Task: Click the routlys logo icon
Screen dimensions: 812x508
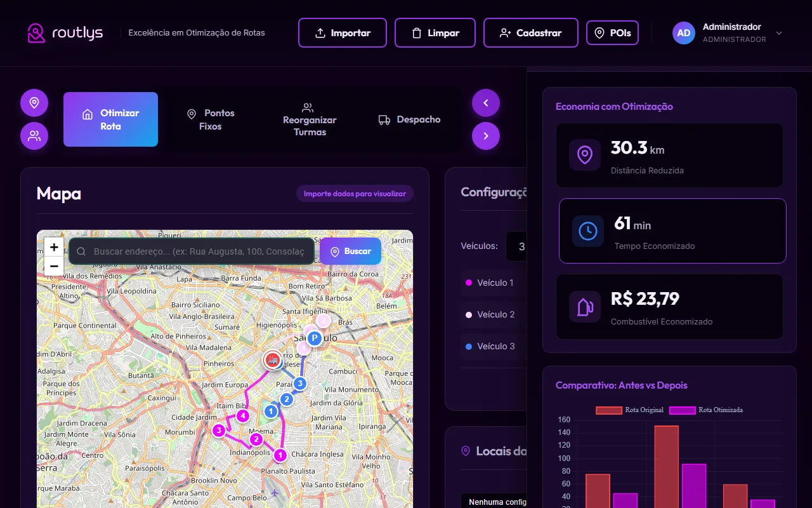Action: coord(37,33)
